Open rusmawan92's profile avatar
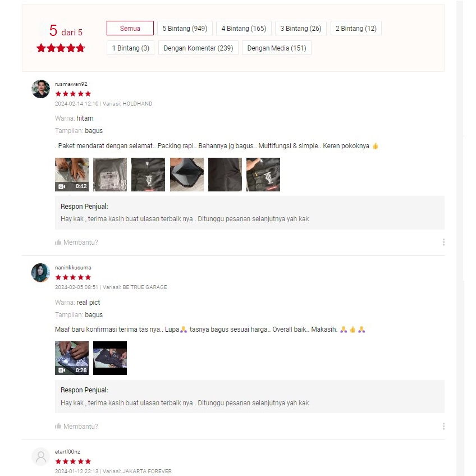 point(40,89)
